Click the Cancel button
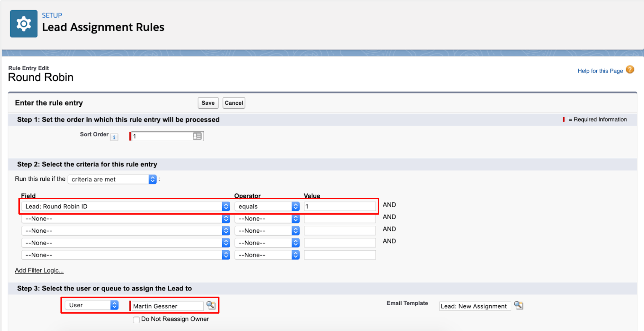Screen dimensions: 644x331 [234, 103]
